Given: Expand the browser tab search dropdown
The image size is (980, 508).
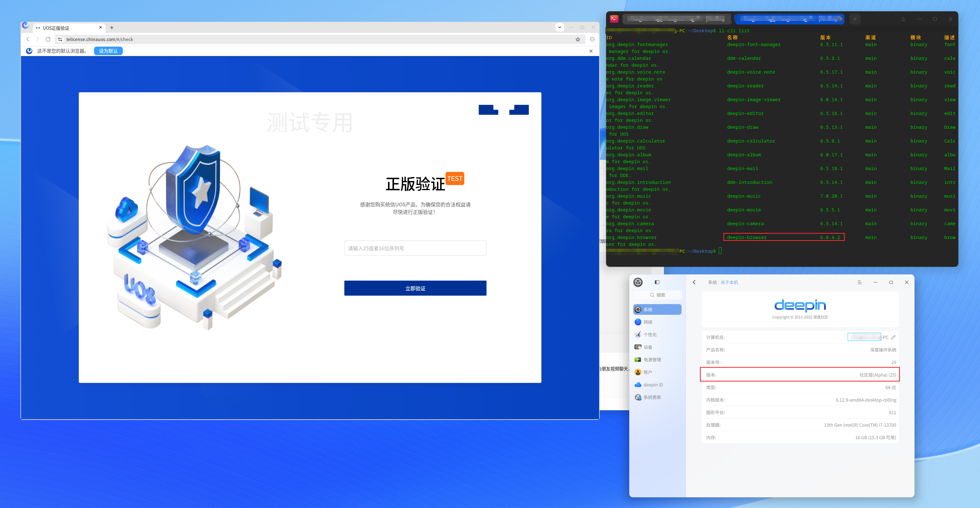Looking at the screenshot, I should 559,27.
